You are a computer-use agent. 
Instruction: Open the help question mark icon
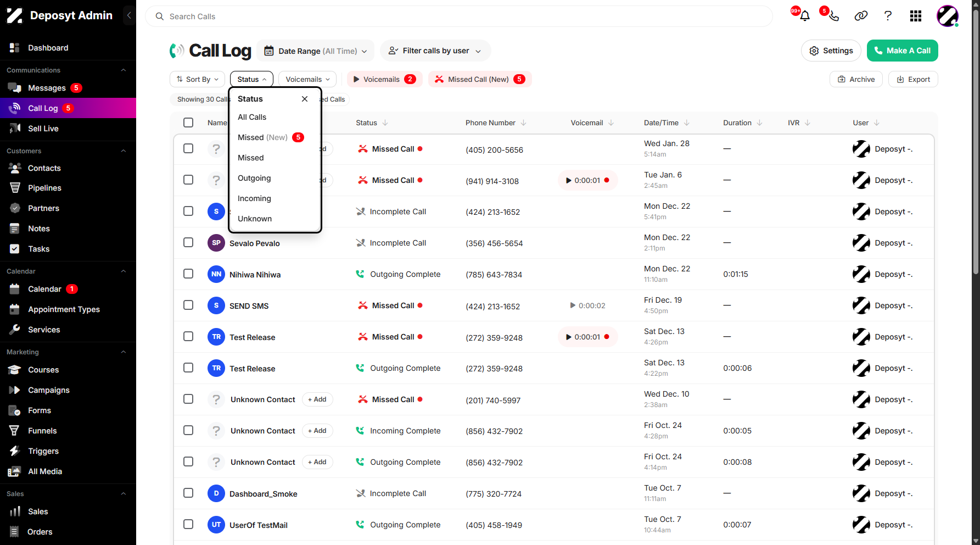[888, 16]
